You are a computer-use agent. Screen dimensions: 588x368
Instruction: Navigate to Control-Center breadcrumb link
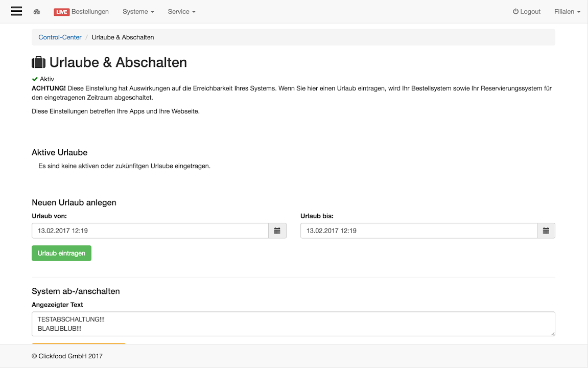pos(60,37)
